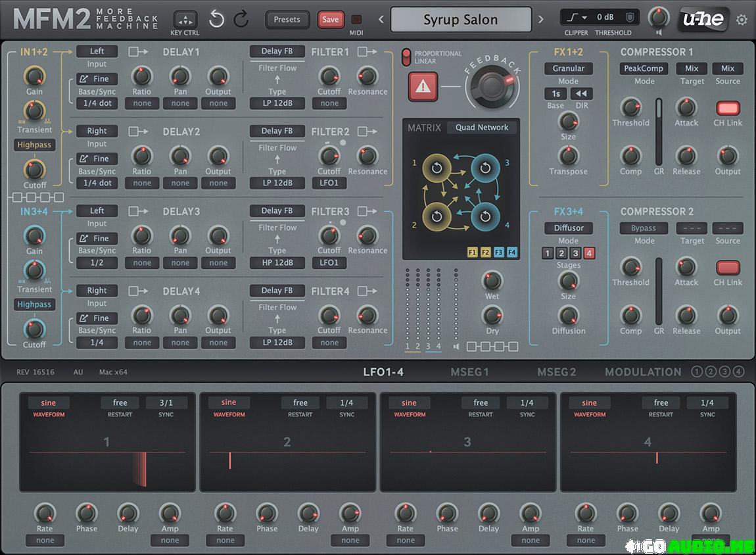Click FILTER1 routing arrow icon
This screenshot has height=555, width=756.
367,51
